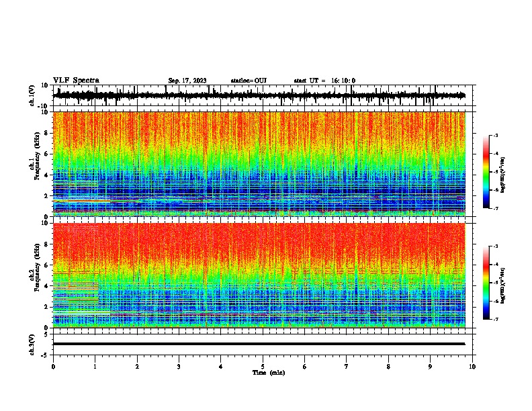The width and height of the screenshot is (532, 411).
Task: Click the 'station=OUJ' label
Action: 249,81
